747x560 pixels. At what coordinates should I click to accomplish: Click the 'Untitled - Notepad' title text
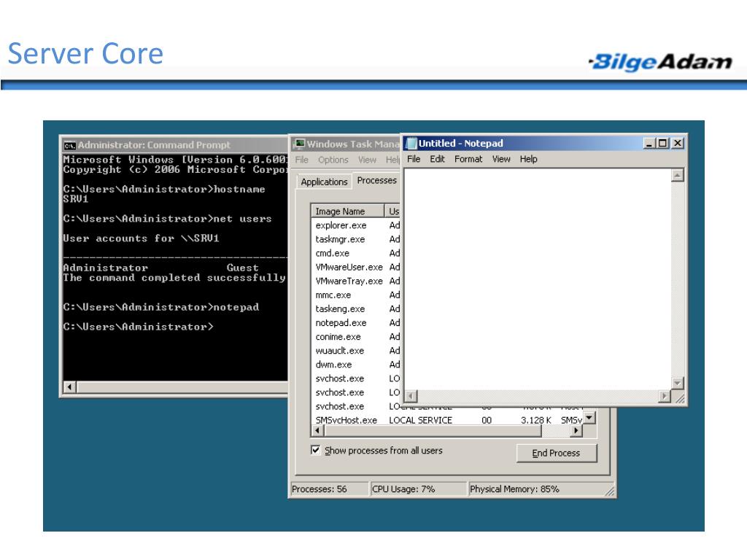coord(461,144)
